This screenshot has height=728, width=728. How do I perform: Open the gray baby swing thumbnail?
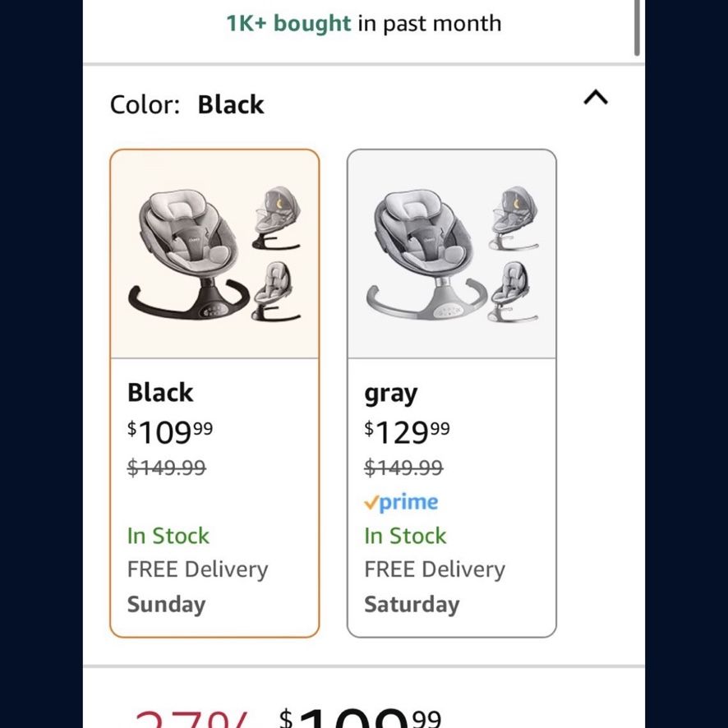tap(451, 254)
